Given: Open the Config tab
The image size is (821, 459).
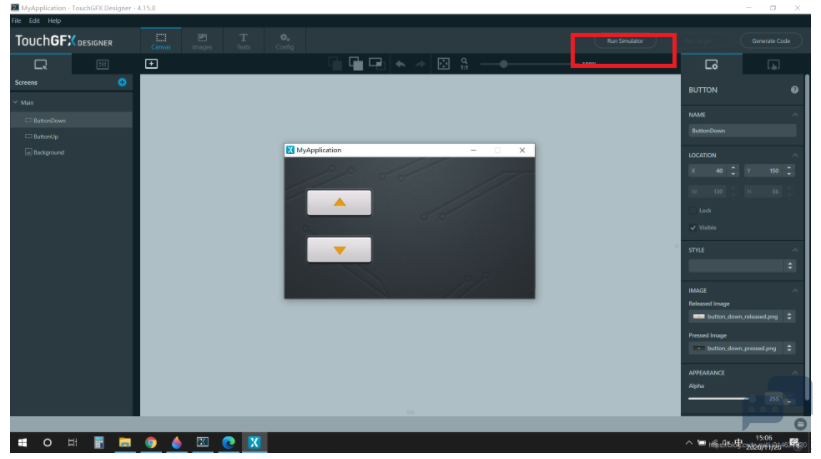Looking at the screenshot, I should [285, 41].
